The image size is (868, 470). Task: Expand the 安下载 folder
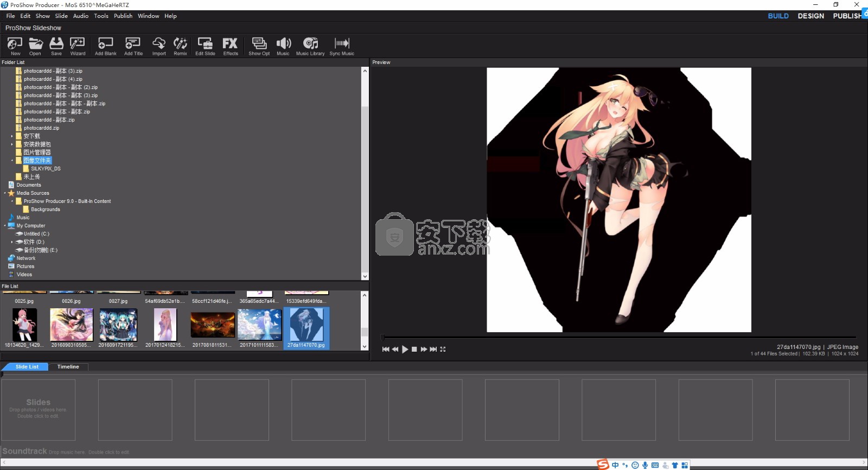pyautogui.click(x=12, y=136)
